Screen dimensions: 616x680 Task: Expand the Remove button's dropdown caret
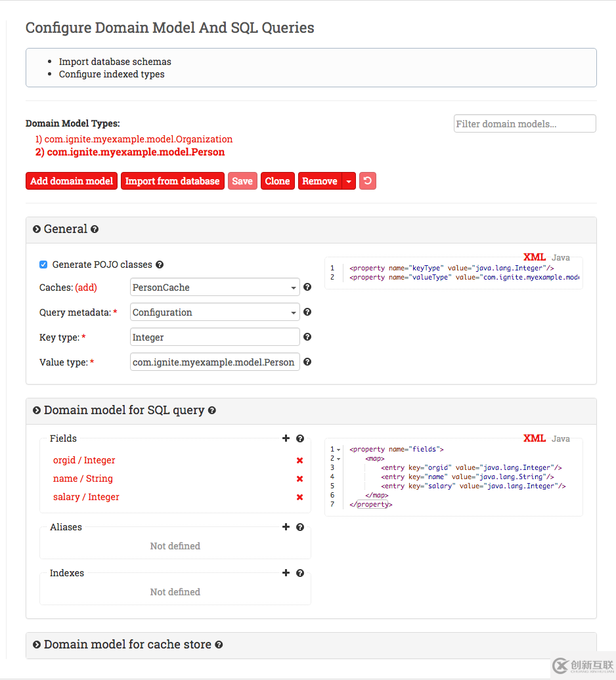tap(349, 181)
